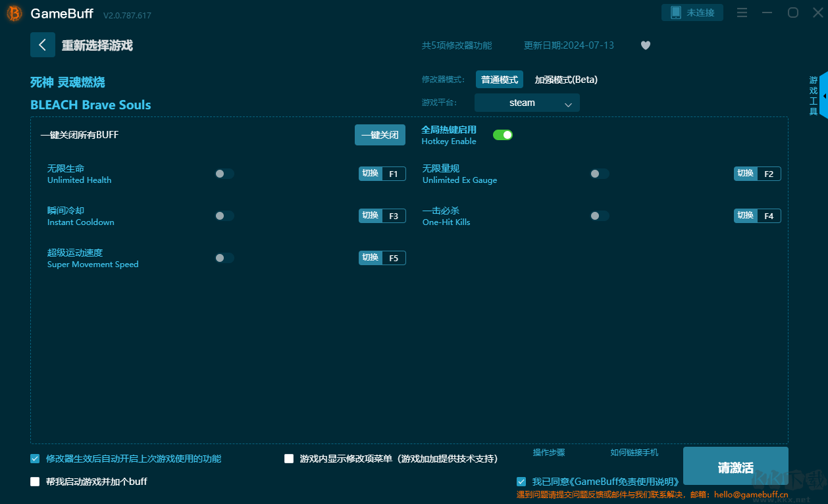Change hotkey F3 for Instant Cooldown

[382, 216]
